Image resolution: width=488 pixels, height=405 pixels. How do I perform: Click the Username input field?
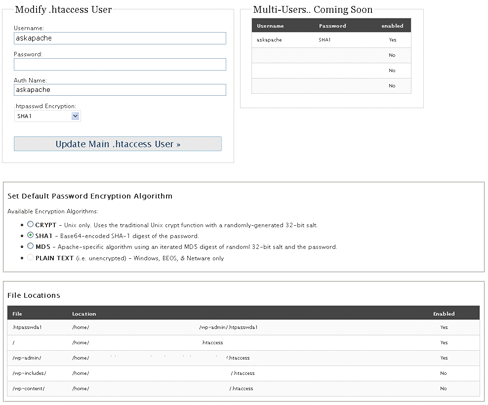[120, 38]
